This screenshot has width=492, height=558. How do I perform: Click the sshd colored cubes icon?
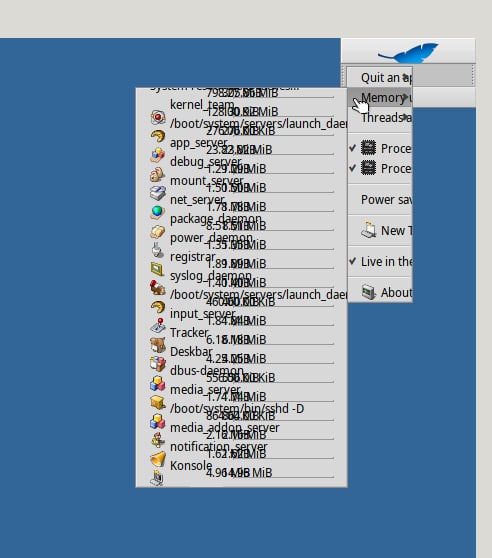coord(158,421)
